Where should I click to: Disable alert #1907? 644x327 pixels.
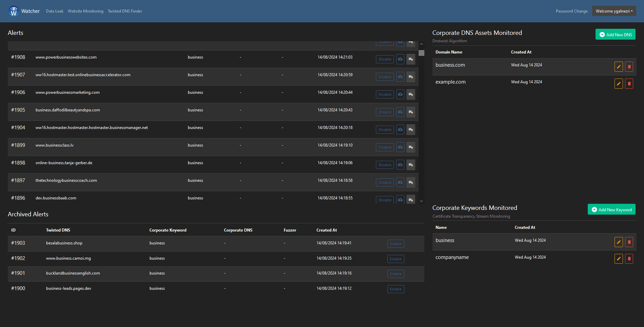[385, 77]
